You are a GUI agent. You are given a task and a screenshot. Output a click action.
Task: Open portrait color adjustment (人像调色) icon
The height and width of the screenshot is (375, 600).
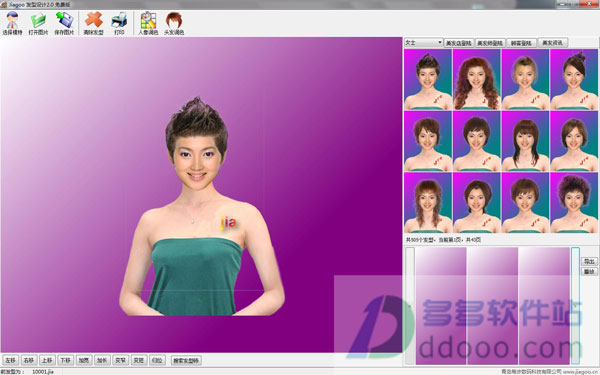(x=148, y=23)
